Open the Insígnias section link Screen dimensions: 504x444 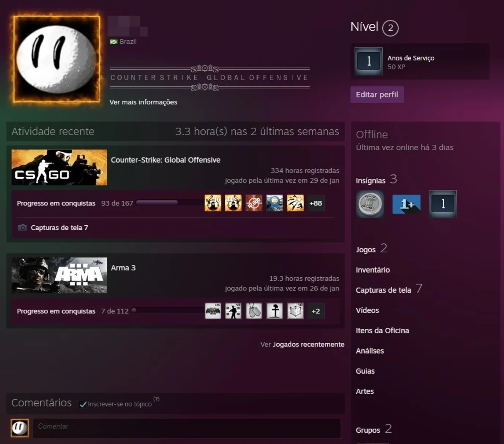point(371,181)
